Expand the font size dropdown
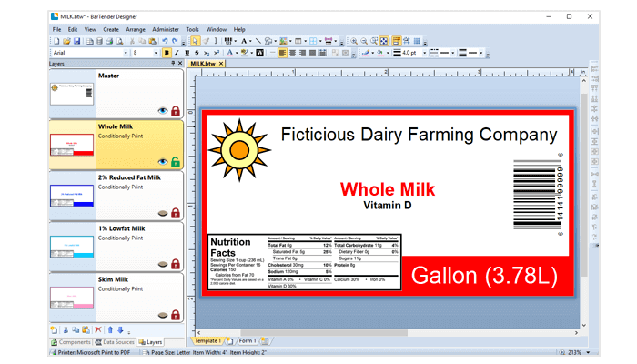Viewport: 637px width, 364px height. (156, 53)
